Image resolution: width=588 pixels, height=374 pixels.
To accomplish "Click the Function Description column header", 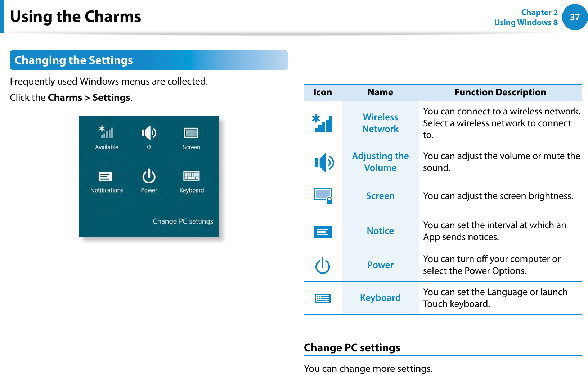I will point(500,92).
